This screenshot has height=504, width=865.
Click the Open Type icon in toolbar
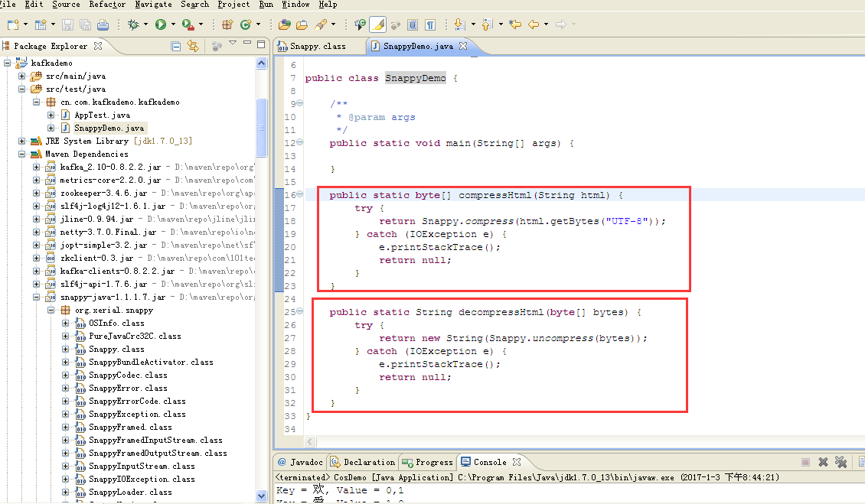(285, 24)
